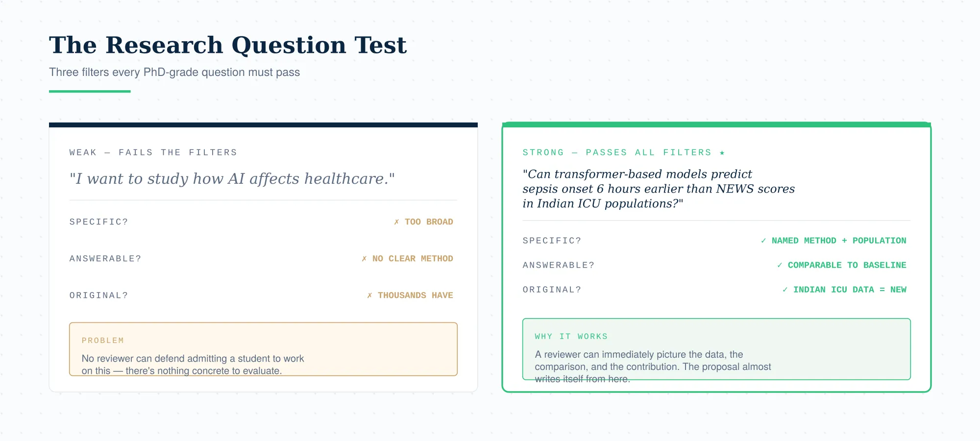Screen dimensions: 980x441
Task: Click the SPECIFIC? label in the weak card
Action: click(98, 222)
